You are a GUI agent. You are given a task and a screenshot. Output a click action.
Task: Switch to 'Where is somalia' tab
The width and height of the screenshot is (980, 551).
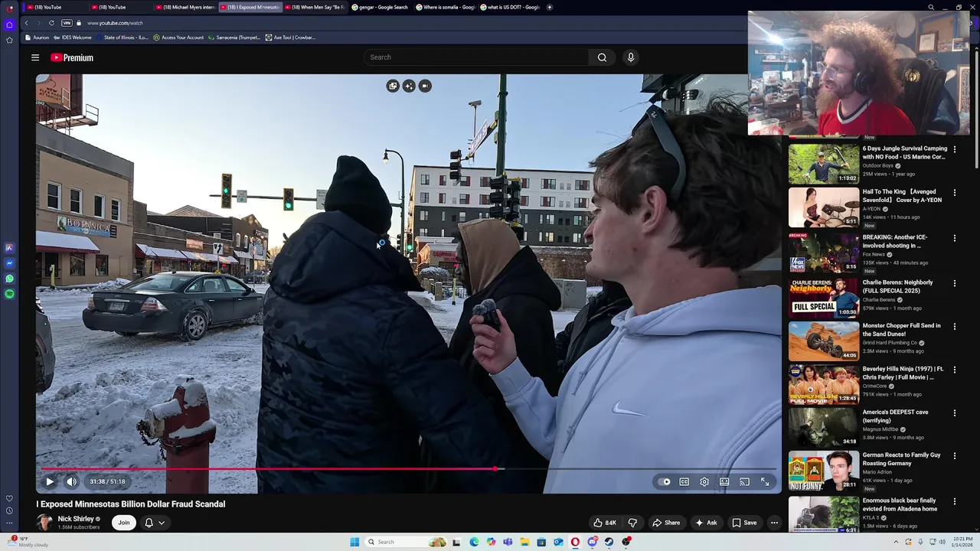(446, 7)
